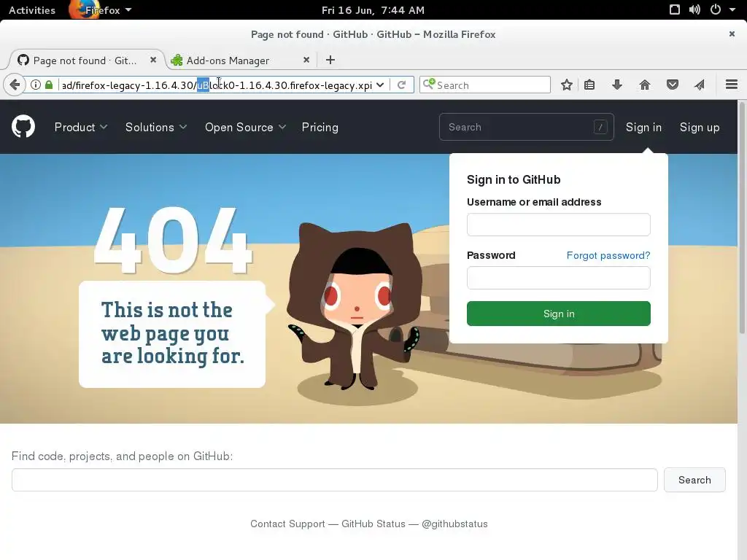The width and height of the screenshot is (747, 560).
Task: Click the paper plane share icon
Action: point(700,85)
